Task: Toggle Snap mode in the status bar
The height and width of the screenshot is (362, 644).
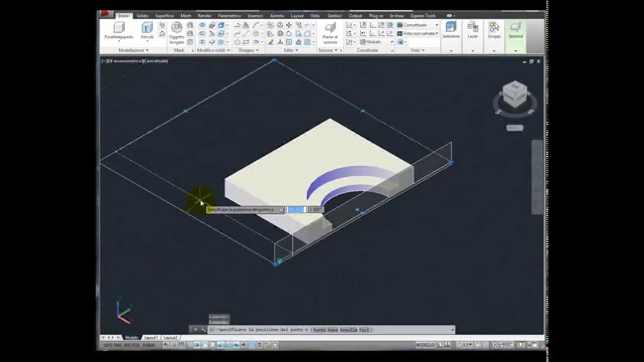Action: [174, 345]
